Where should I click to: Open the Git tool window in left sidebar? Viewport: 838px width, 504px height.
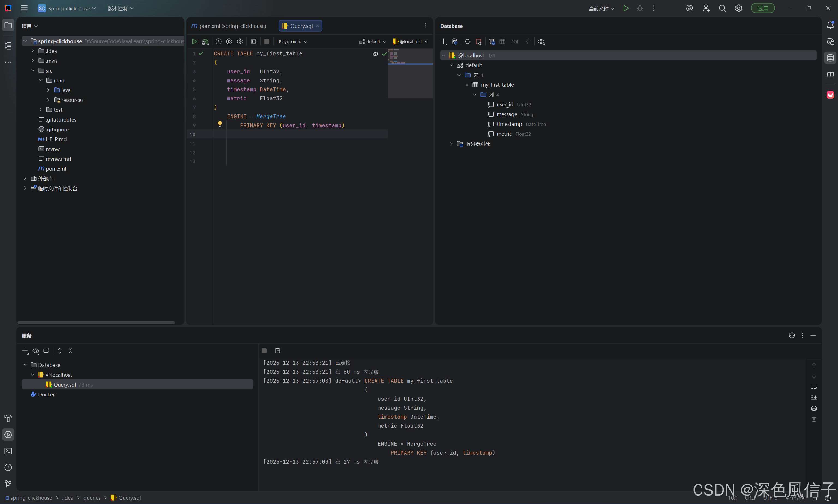tap(8, 484)
